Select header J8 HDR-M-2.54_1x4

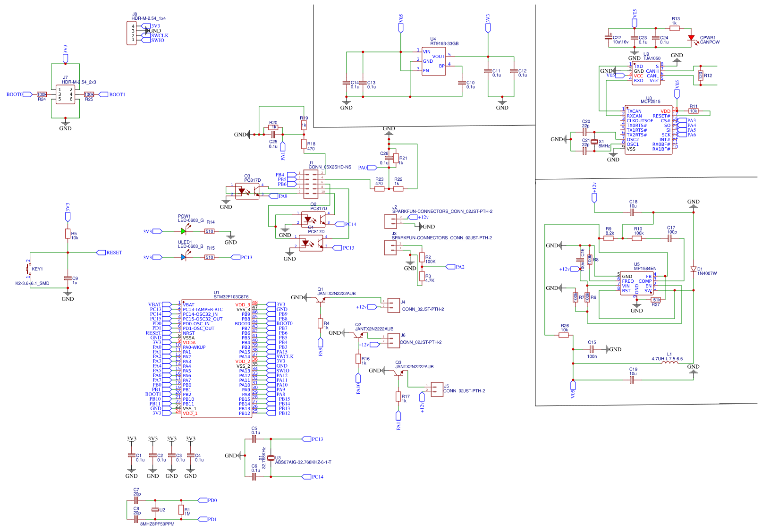tap(131, 33)
